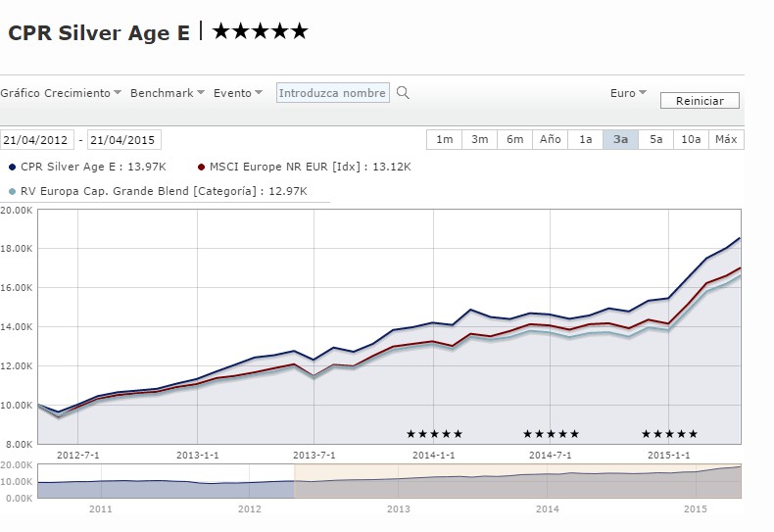Edit the end date 21/04/2015 field
Screen dimensions: 774x532
(x=123, y=140)
